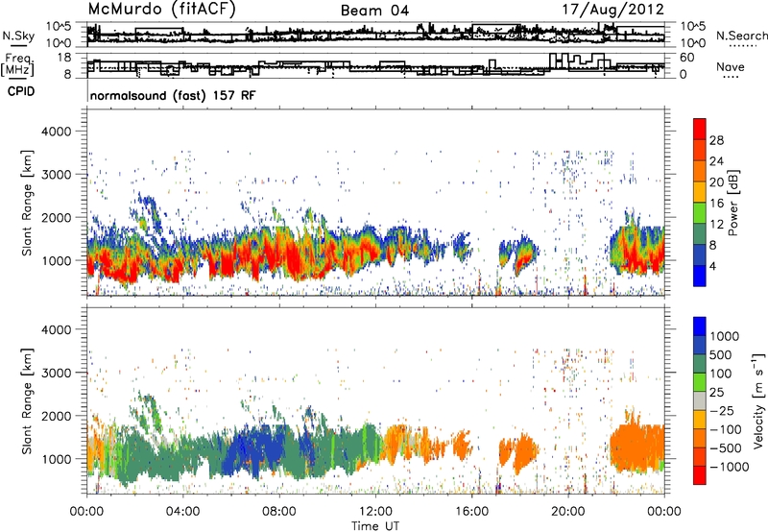Image resolution: width=768 pixels, height=532 pixels.
Task: Click the '500' velocity colorbar label
Action: coord(720,355)
